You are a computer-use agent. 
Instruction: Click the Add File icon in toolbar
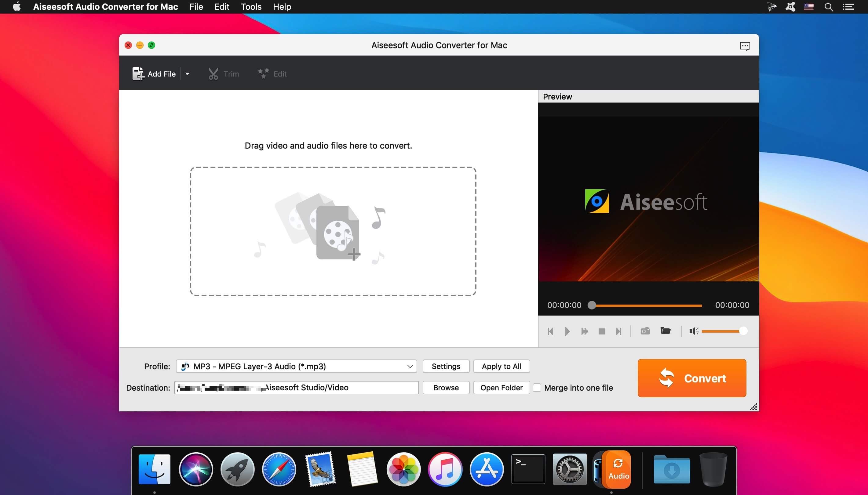point(138,74)
